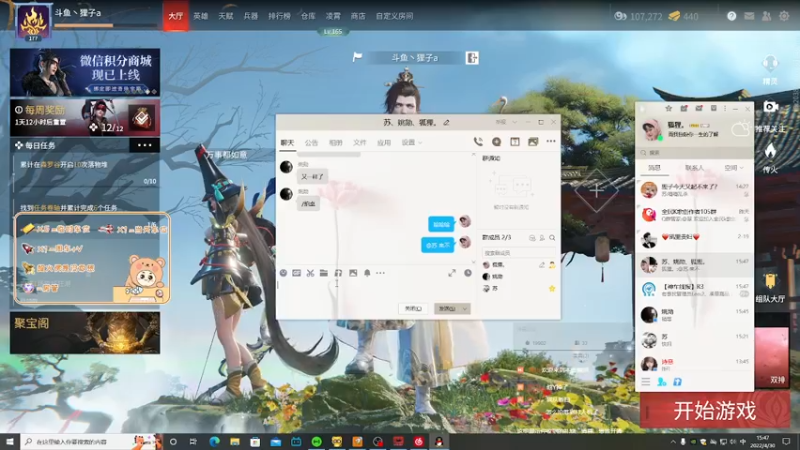Open the game mail envelope icon

click(749, 16)
